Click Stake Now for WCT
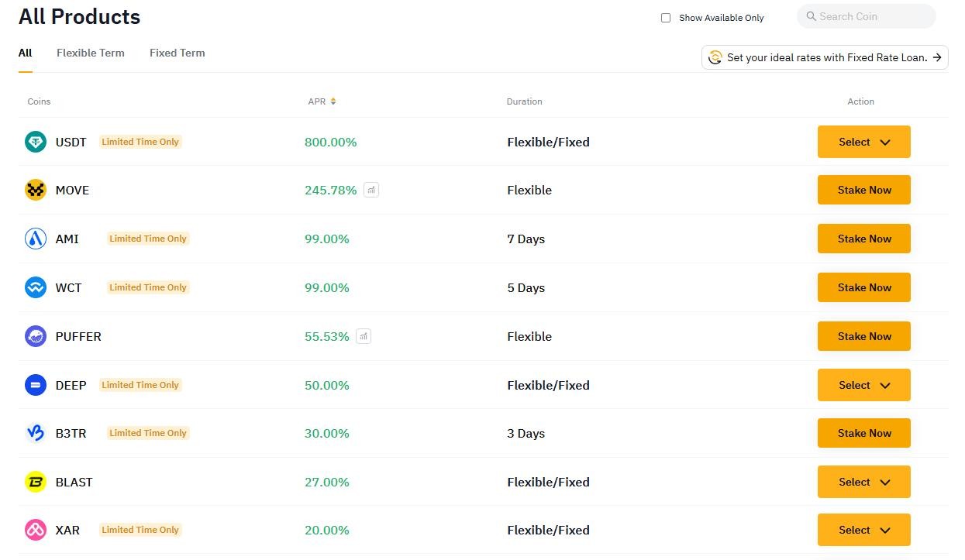This screenshot has width=965, height=560. click(864, 287)
